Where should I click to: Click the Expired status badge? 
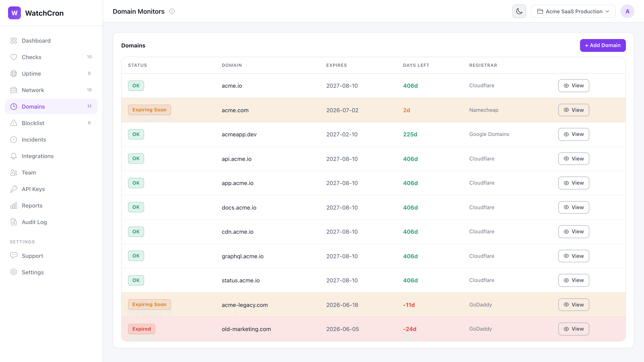[x=141, y=329]
